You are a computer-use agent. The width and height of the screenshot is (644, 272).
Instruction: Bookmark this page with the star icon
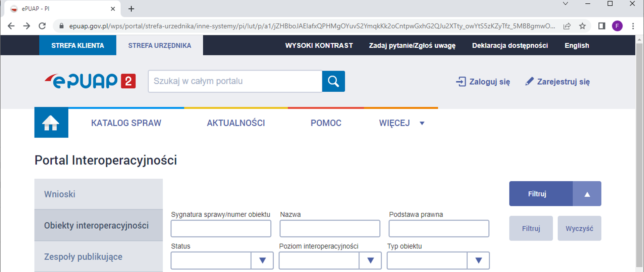point(582,26)
